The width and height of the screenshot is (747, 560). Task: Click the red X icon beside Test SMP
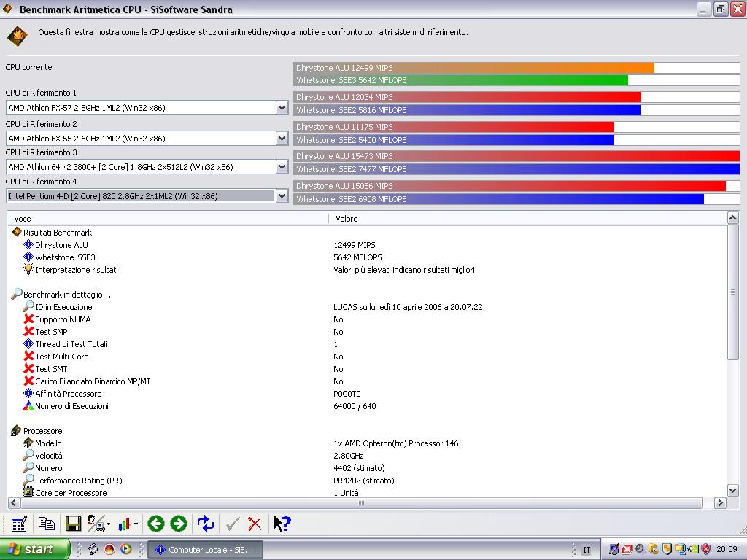[x=28, y=332]
